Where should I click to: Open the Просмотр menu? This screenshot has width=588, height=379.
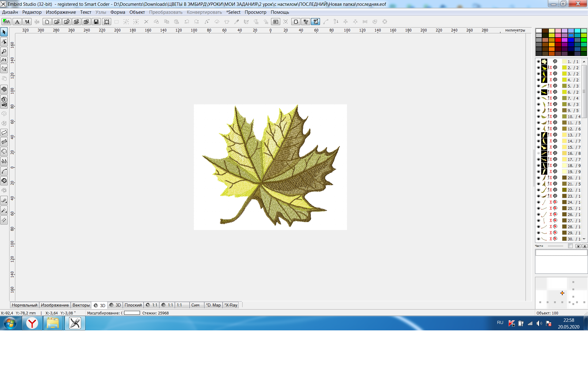pos(255,12)
